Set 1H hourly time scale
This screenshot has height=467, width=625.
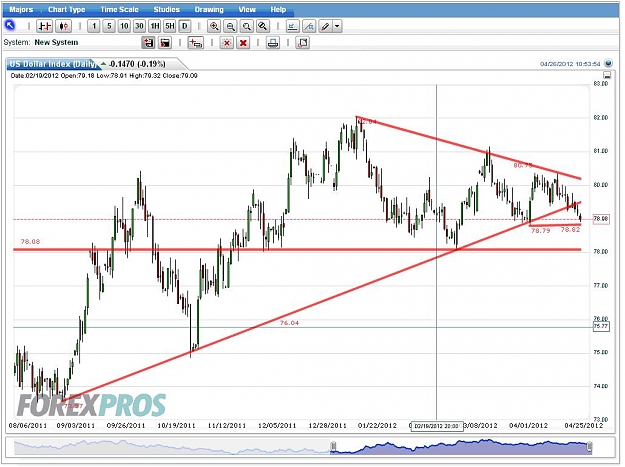click(x=155, y=26)
